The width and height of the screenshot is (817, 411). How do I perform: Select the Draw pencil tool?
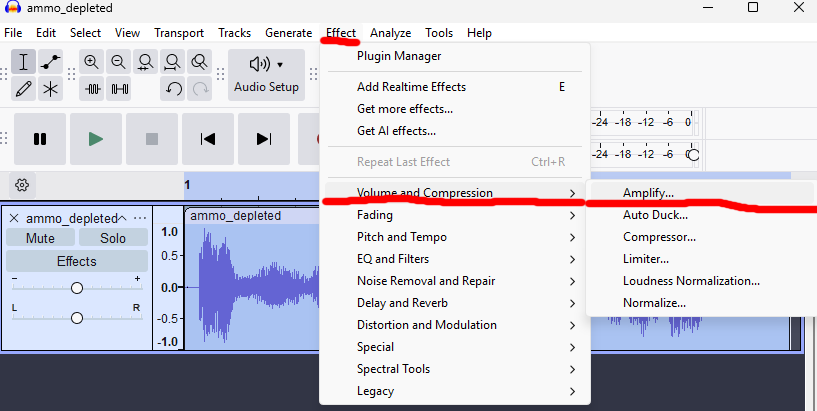click(x=24, y=88)
